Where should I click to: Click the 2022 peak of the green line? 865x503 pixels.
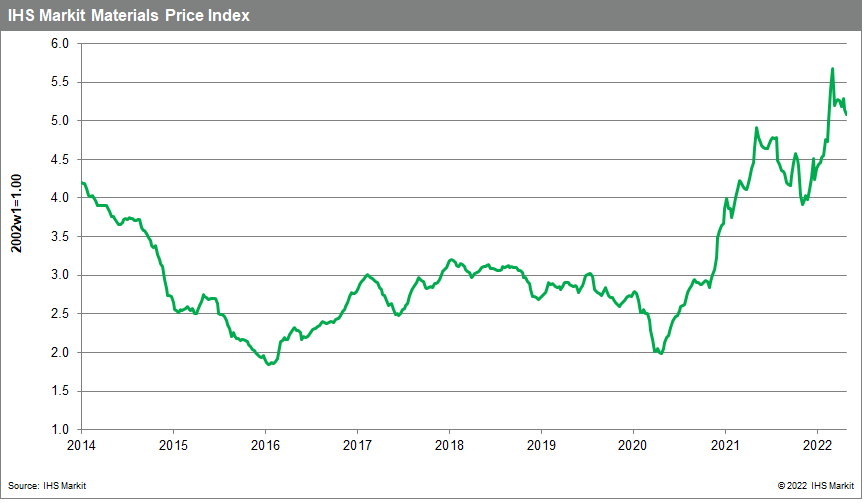coord(832,69)
